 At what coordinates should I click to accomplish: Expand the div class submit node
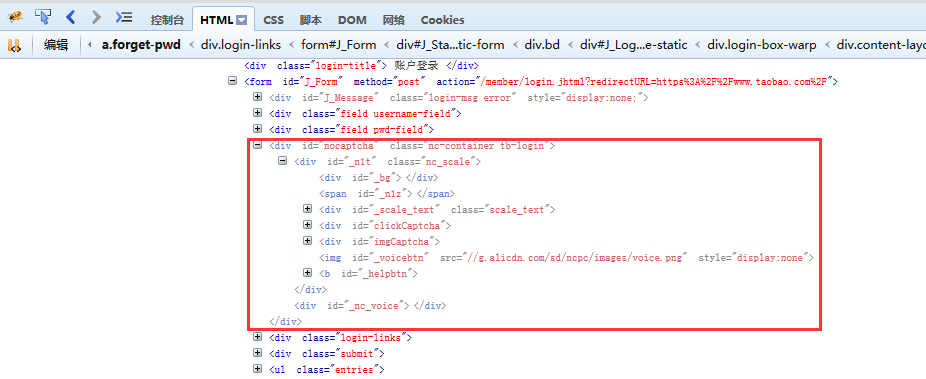coord(257,353)
